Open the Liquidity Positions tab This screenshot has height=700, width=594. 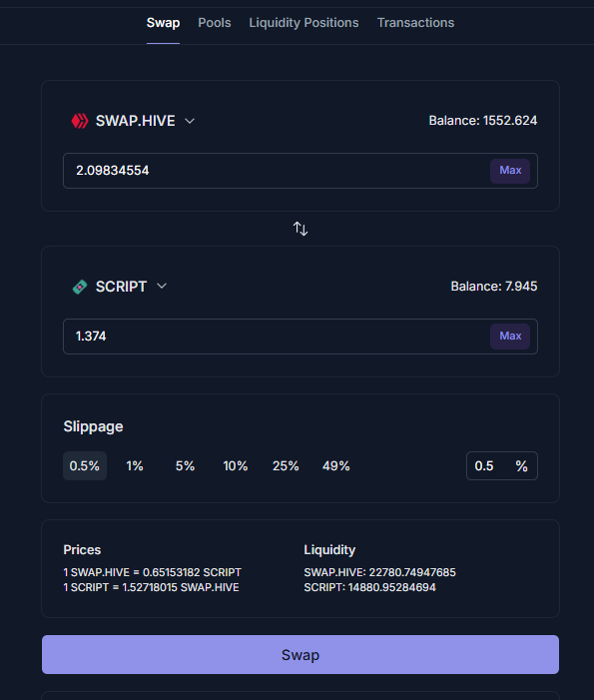coord(303,23)
